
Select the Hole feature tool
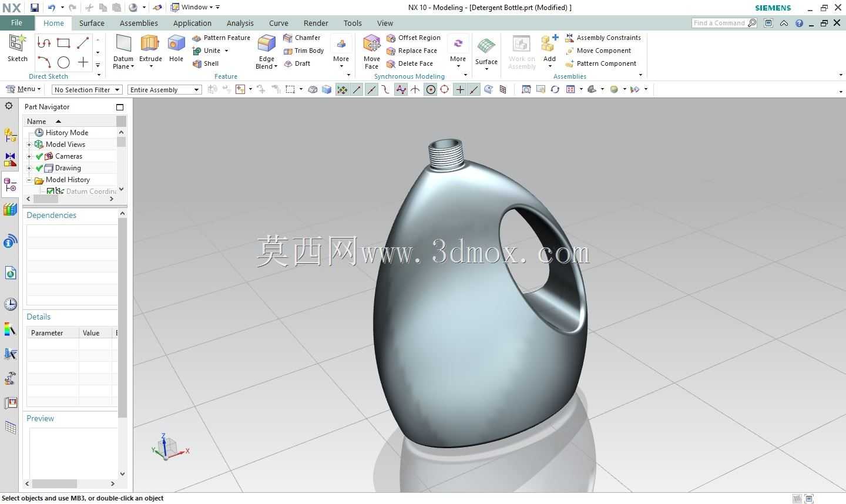(x=176, y=48)
